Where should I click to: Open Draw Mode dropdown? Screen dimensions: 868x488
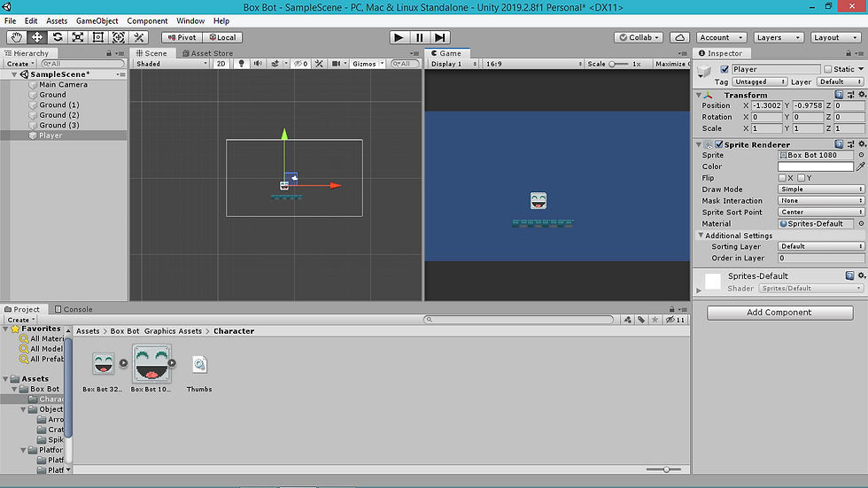coord(821,190)
